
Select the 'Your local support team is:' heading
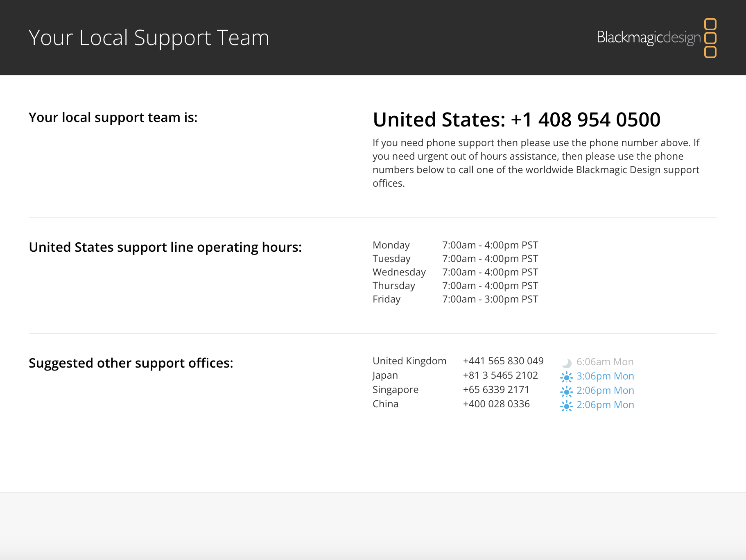point(113,117)
